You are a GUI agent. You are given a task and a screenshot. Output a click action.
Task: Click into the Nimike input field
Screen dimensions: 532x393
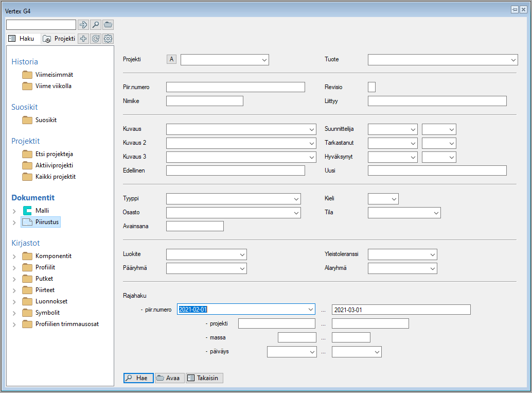[204, 101]
